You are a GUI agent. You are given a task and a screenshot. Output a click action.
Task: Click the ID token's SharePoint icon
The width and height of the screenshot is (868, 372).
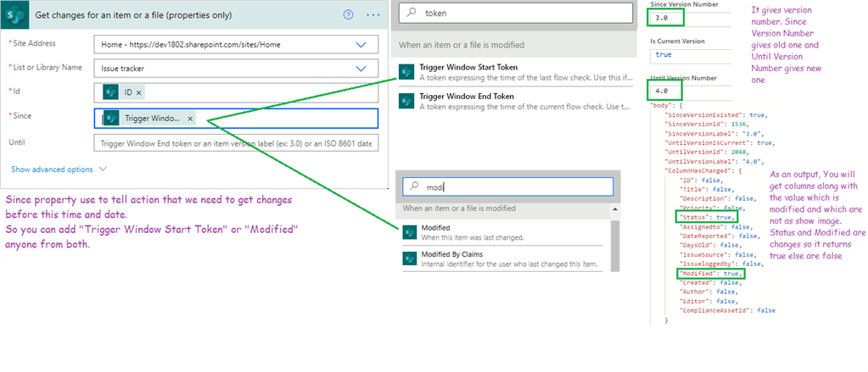(110, 93)
